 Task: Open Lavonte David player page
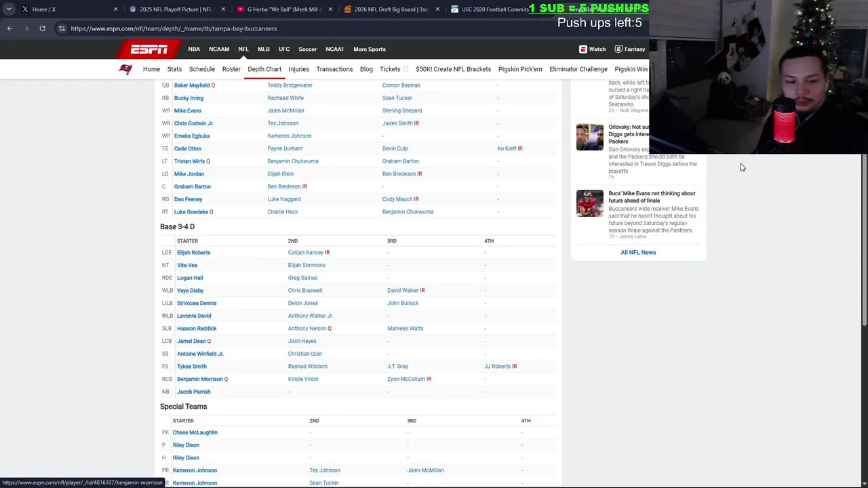tap(194, 316)
